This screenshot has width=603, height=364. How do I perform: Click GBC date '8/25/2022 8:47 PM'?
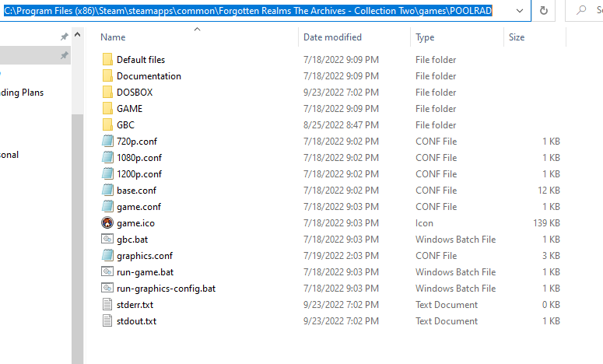(x=341, y=125)
